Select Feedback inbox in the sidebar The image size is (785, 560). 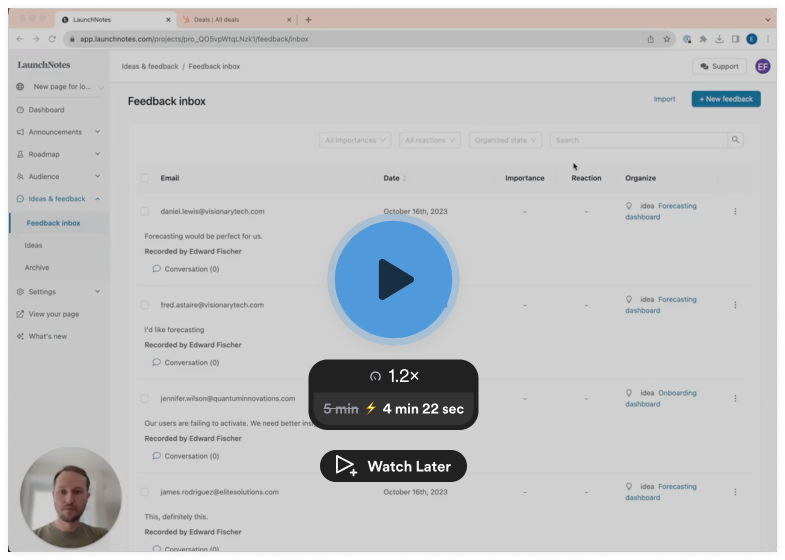(54, 223)
